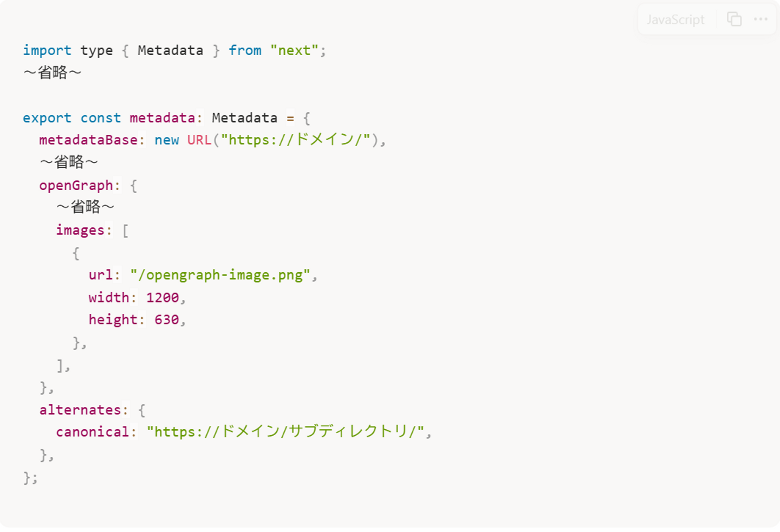Click the height value 630
This screenshot has width=780, height=532.
pyautogui.click(x=166, y=320)
